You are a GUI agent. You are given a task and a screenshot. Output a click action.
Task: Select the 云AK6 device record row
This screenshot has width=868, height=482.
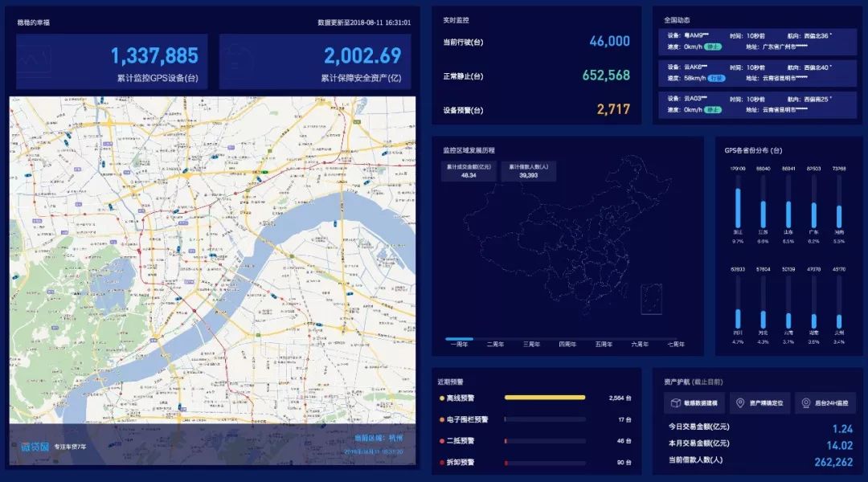pos(757,72)
